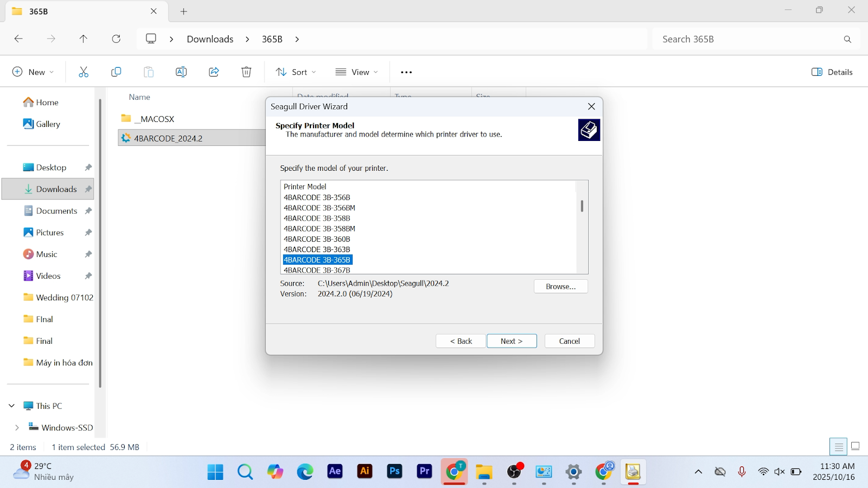Go up one folder level
Viewport: 868px width, 488px height.
[x=84, y=39]
